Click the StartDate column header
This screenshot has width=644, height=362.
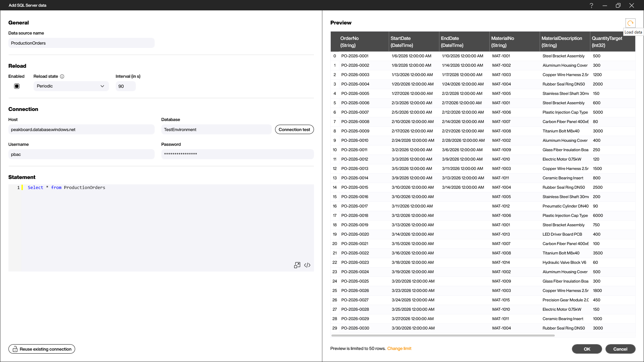point(414,42)
